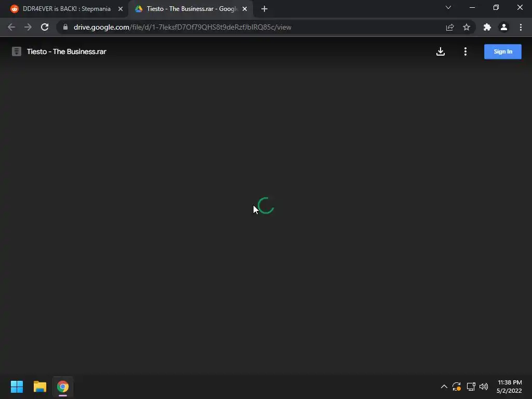Bookmark this page with the star
532x399 pixels.
click(467, 27)
